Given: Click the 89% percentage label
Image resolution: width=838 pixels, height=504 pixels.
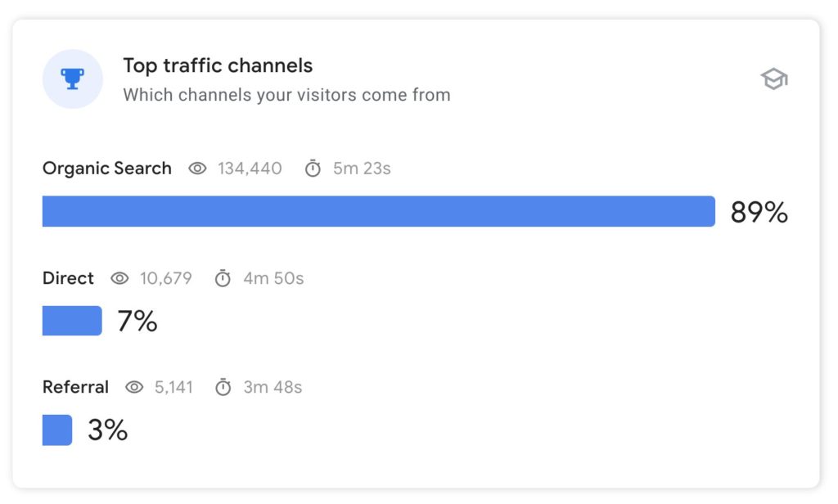Looking at the screenshot, I should pos(759,212).
